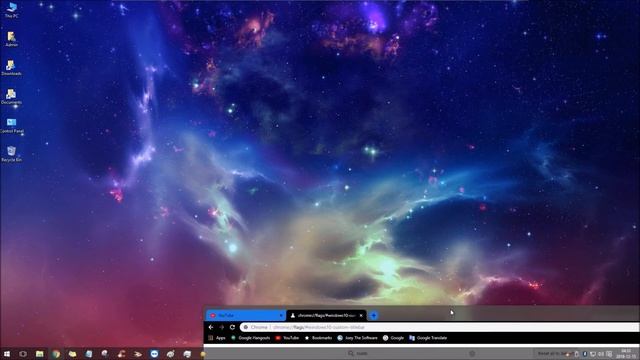Screen dimensions: 640x360
Task: Click the taskbar clock and date
Action: 625,354
